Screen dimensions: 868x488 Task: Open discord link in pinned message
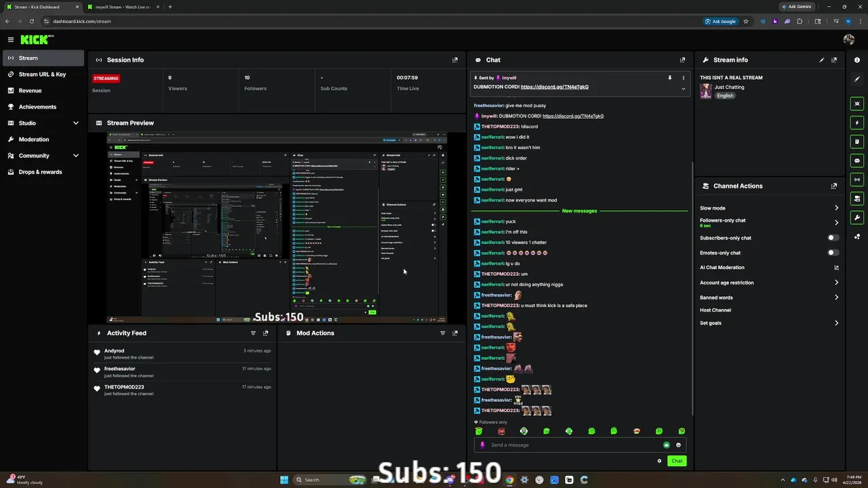pos(555,87)
